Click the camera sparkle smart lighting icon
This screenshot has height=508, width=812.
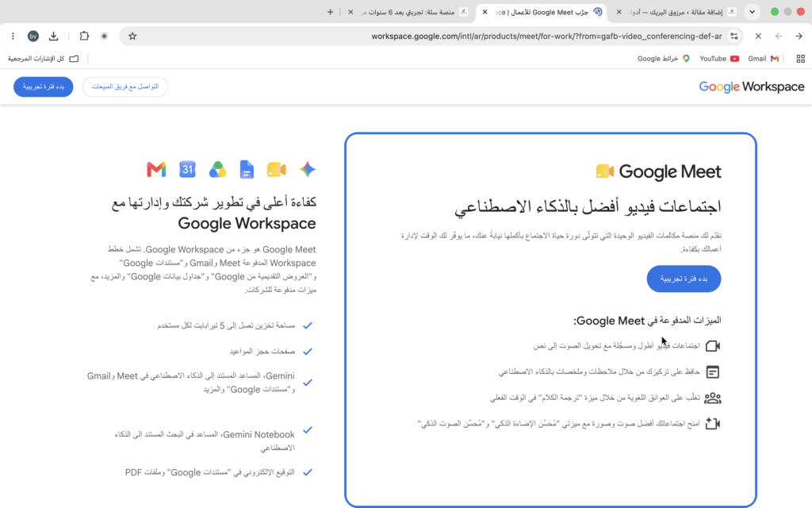[713, 424]
